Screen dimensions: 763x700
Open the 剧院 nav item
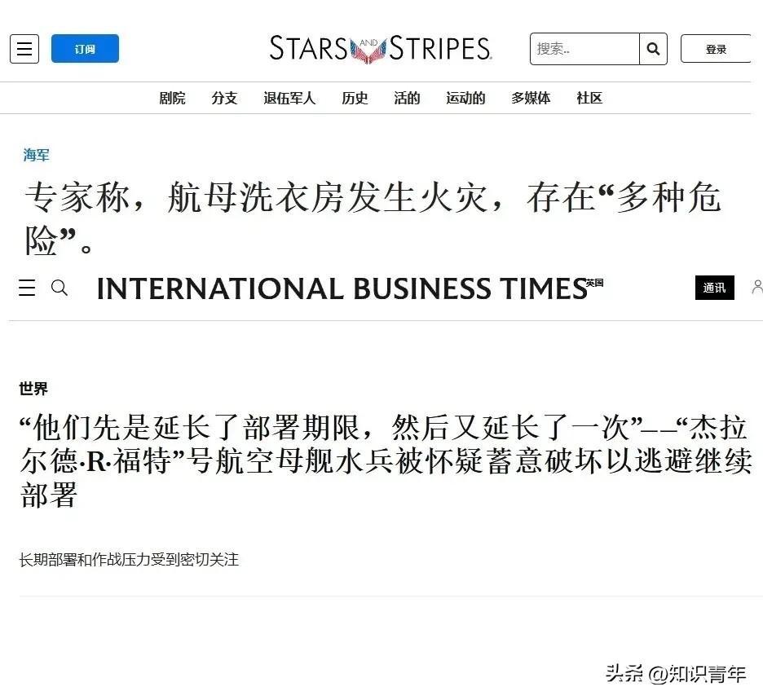[x=172, y=99]
